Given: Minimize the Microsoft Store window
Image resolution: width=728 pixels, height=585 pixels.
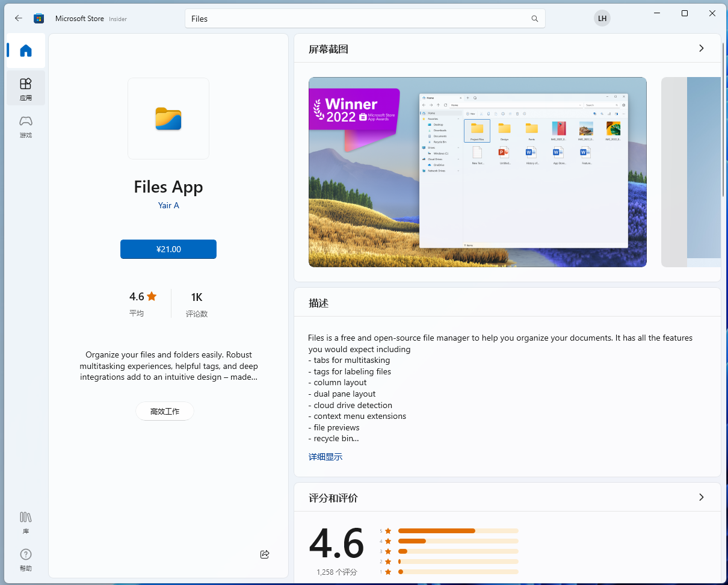Looking at the screenshot, I should pyautogui.click(x=657, y=13).
